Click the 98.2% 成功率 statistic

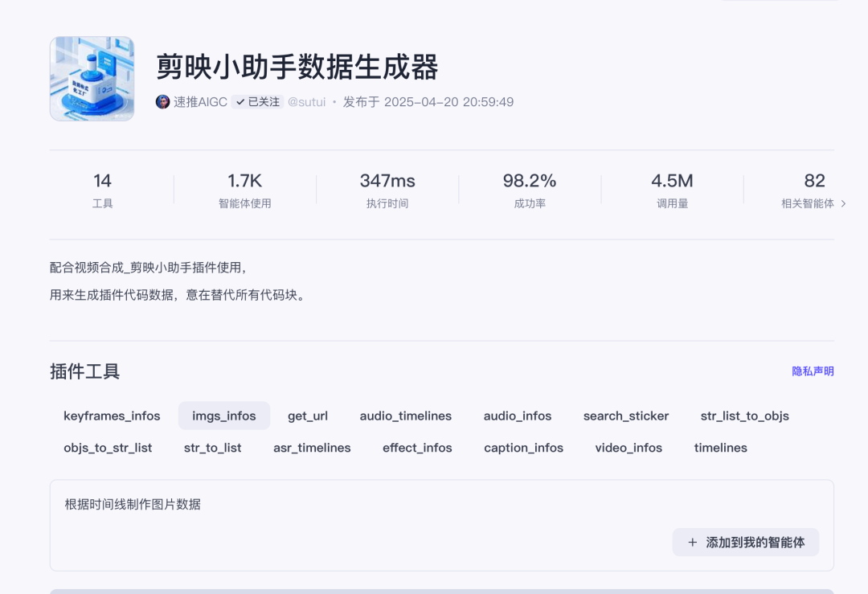coord(530,190)
